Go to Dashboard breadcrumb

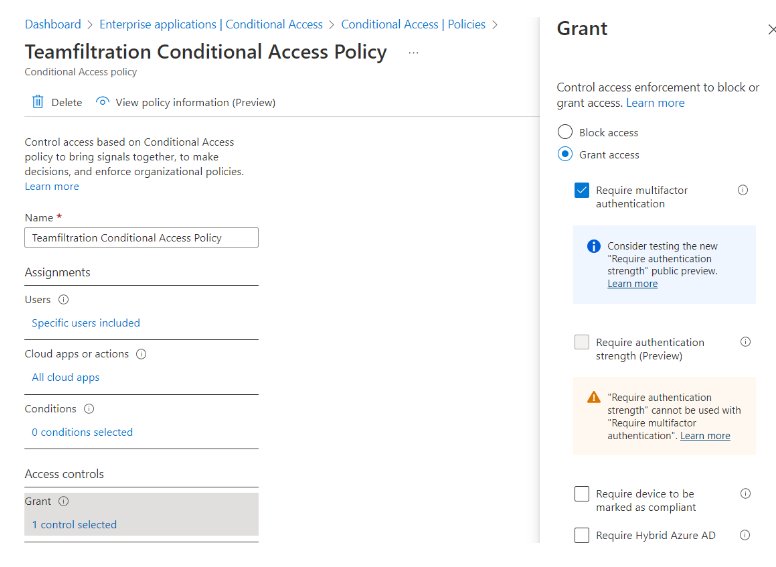coord(53,24)
